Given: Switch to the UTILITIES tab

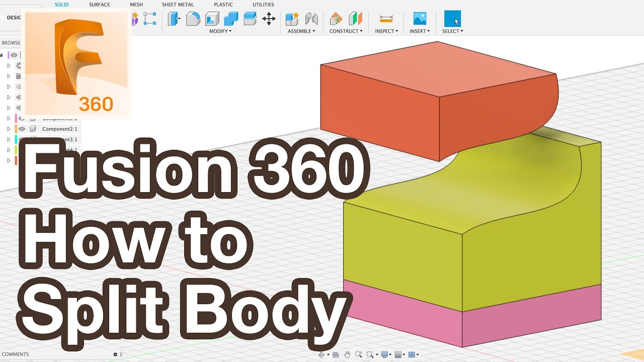Looking at the screenshot, I should pyautogui.click(x=263, y=5).
